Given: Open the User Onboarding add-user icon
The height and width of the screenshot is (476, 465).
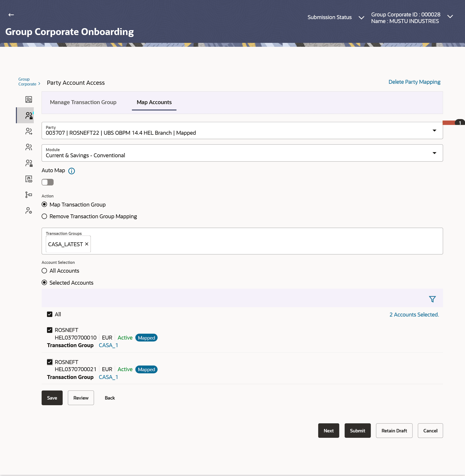Looking at the screenshot, I should (x=29, y=131).
